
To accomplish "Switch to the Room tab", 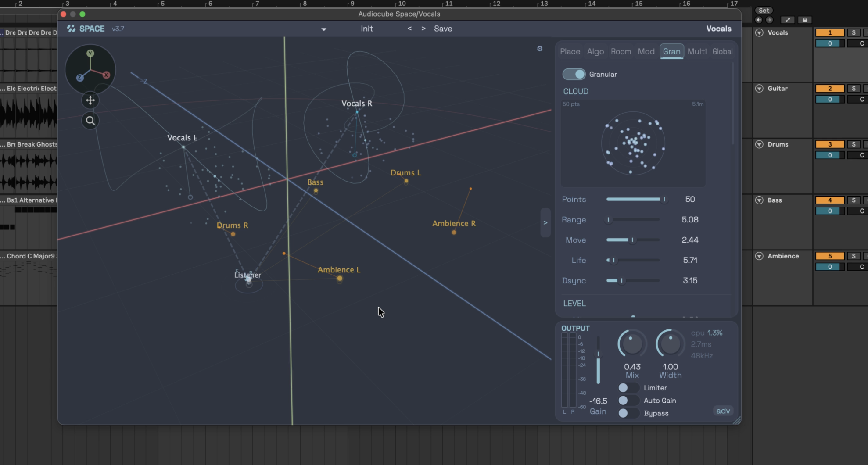I will [x=621, y=51].
